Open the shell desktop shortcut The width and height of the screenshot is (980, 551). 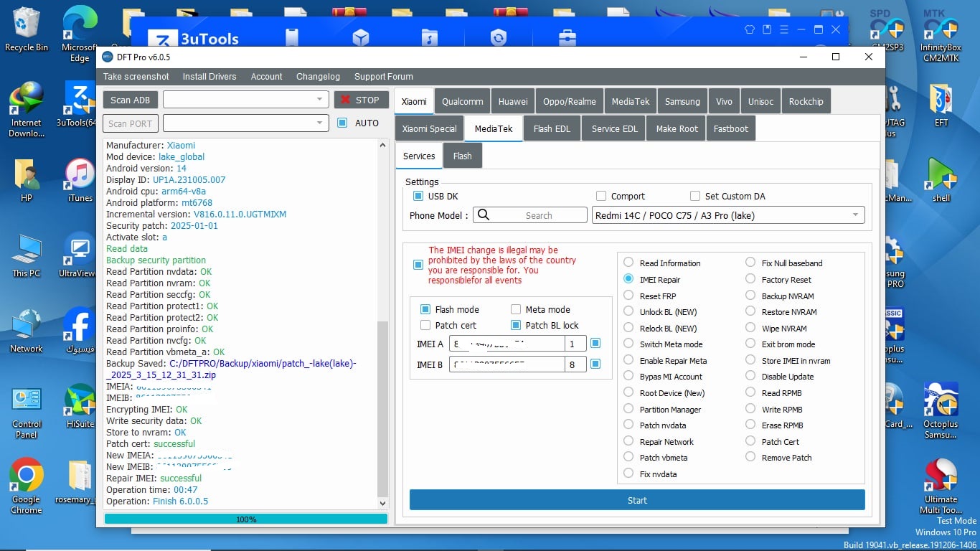[x=941, y=180]
